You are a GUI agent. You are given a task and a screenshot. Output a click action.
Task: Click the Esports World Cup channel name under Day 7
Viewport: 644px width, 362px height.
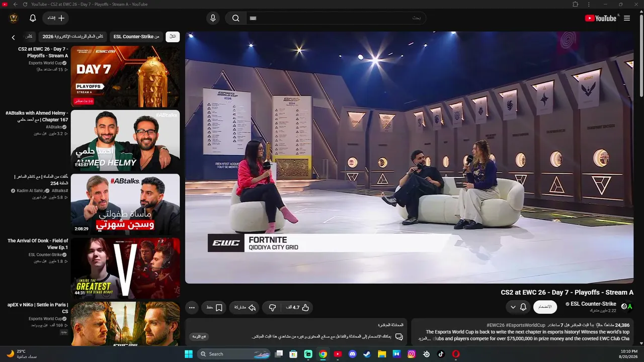click(45, 63)
